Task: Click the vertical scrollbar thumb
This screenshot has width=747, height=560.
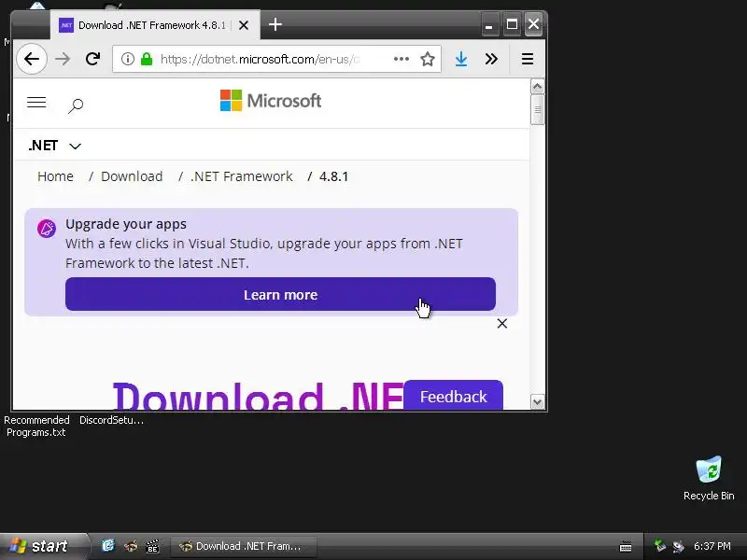Action: point(537,110)
